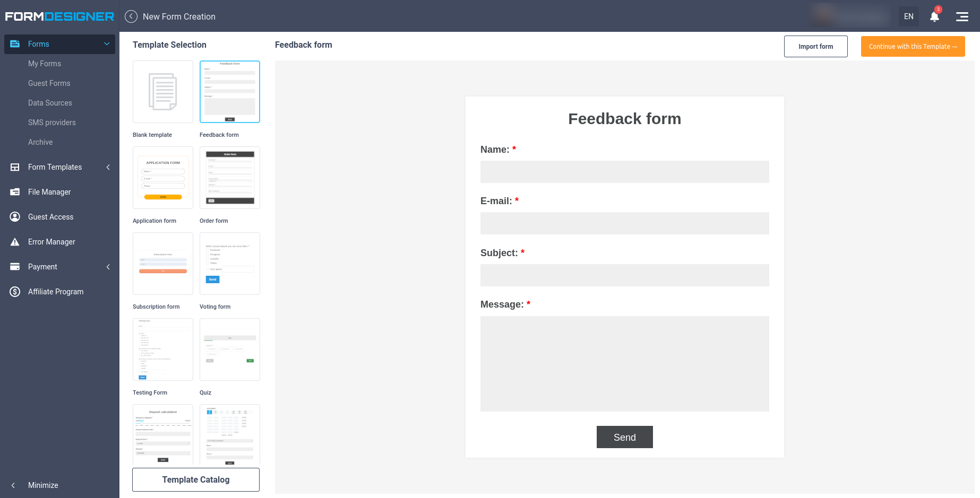Click the FormDesigner logo
980x498 pixels.
[x=59, y=16]
